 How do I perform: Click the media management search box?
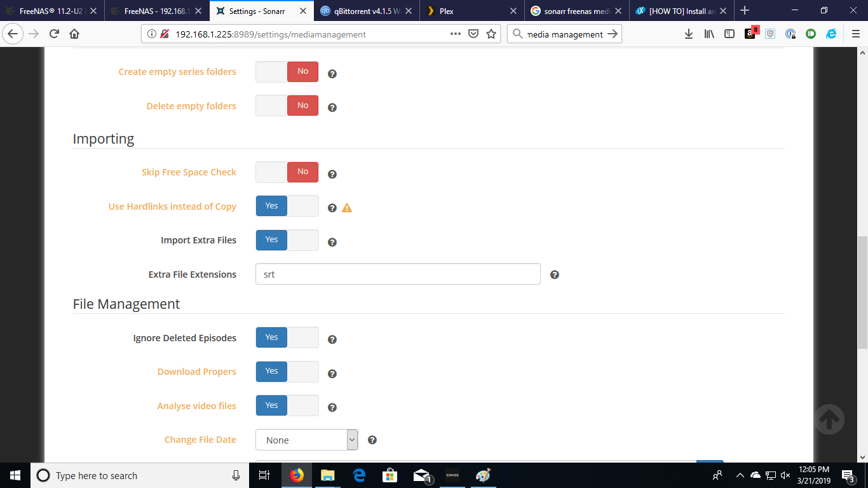pos(564,34)
